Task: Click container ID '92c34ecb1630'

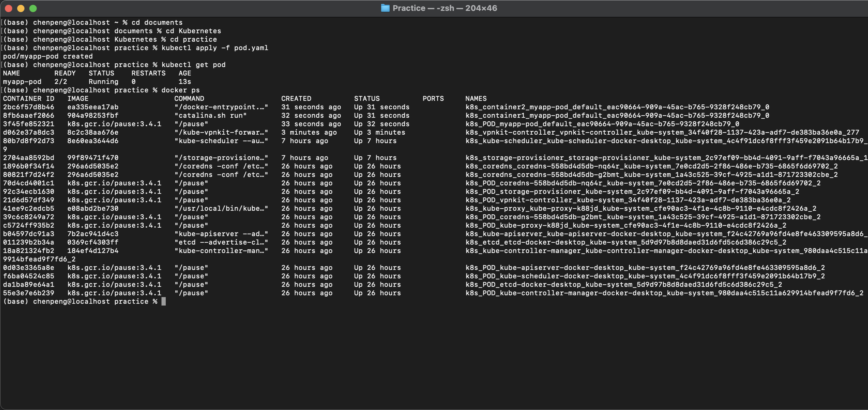Action: (29, 191)
